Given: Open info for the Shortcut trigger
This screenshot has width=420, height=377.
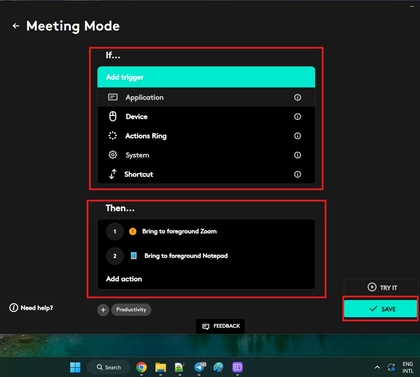Looking at the screenshot, I should pyautogui.click(x=297, y=174).
